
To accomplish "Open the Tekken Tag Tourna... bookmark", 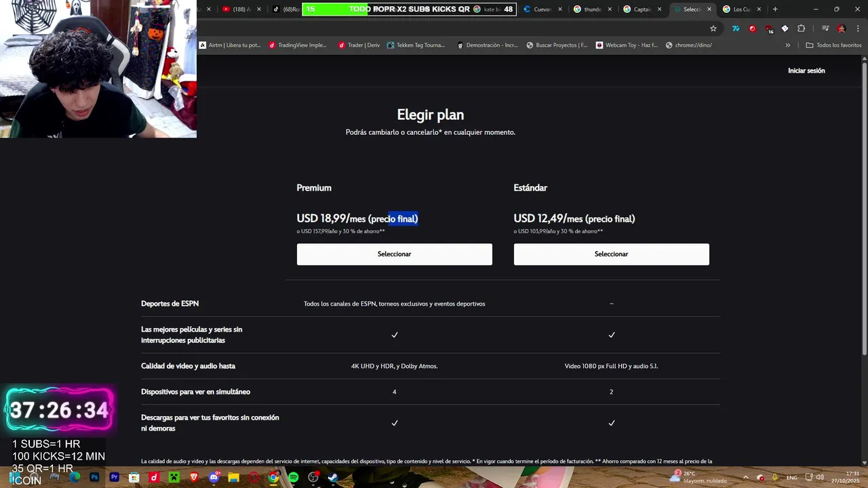I will (x=416, y=45).
